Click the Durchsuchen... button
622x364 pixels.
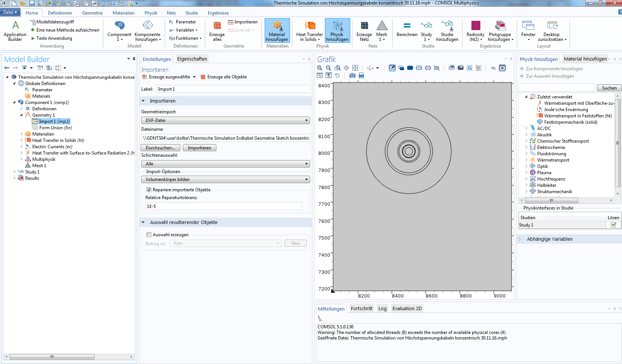(160, 148)
